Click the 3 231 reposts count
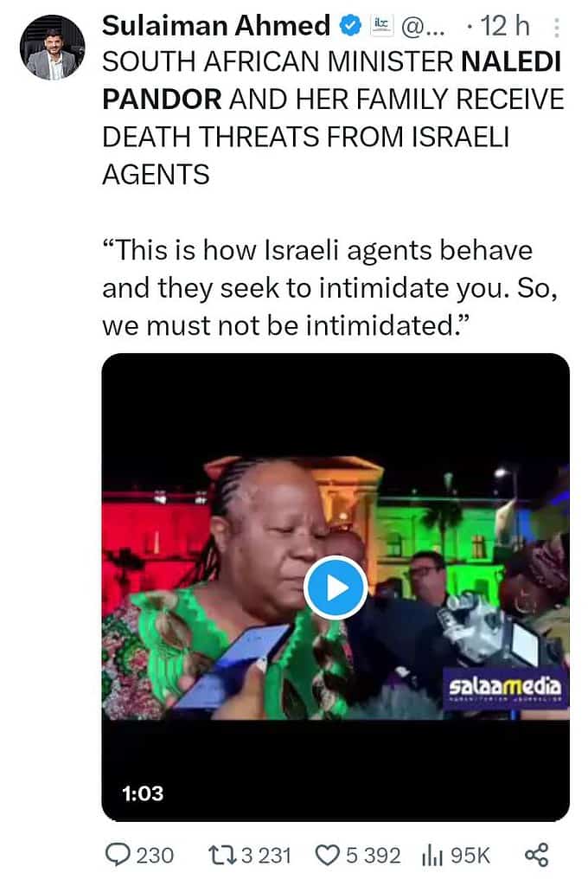Image resolution: width=588 pixels, height=886 pixels. click(x=266, y=855)
